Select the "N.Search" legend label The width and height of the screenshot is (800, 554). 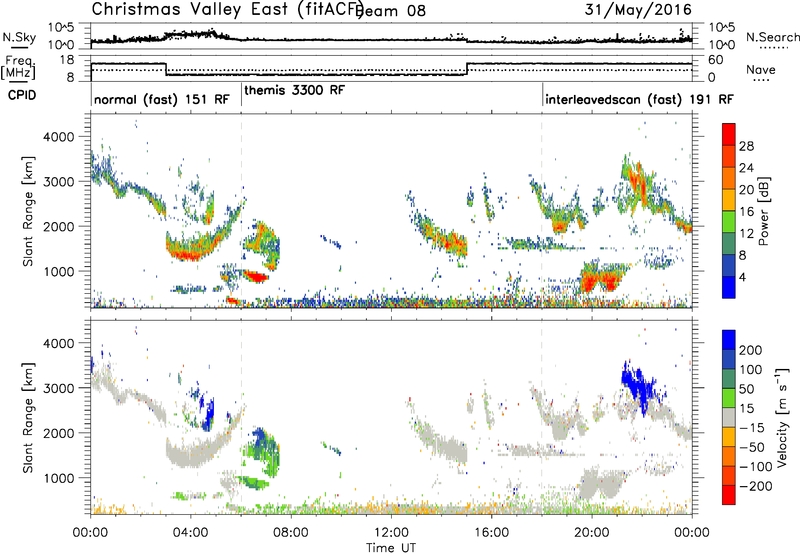(x=772, y=37)
